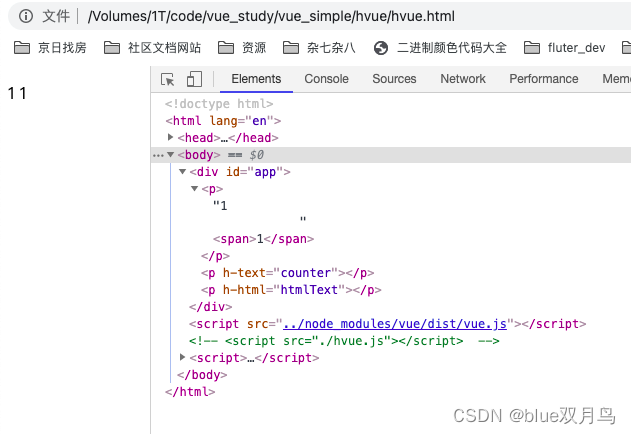Screen dimensions: 631x434
Task: Follow the ../node_modules/vue/dist/vue.js link
Action: pyautogui.click(x=395, y=324)
